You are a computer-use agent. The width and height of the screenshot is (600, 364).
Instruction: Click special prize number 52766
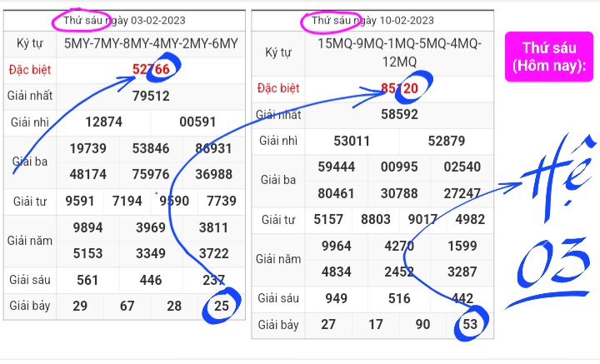(x=151, y=69)
